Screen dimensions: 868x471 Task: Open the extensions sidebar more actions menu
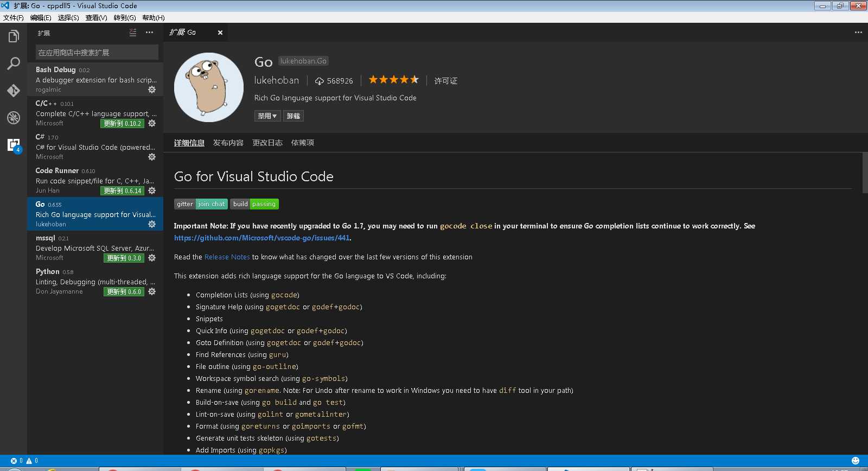coord(149,33)
